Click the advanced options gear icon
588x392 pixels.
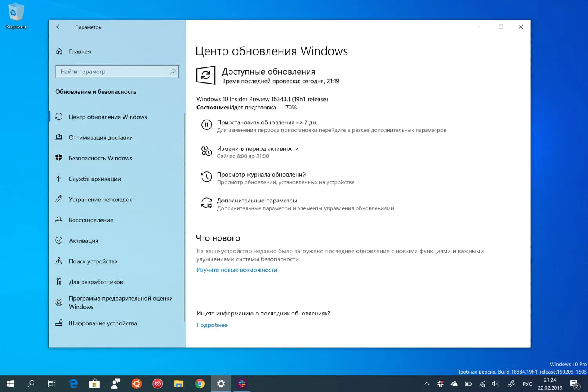tap(207, 203)
